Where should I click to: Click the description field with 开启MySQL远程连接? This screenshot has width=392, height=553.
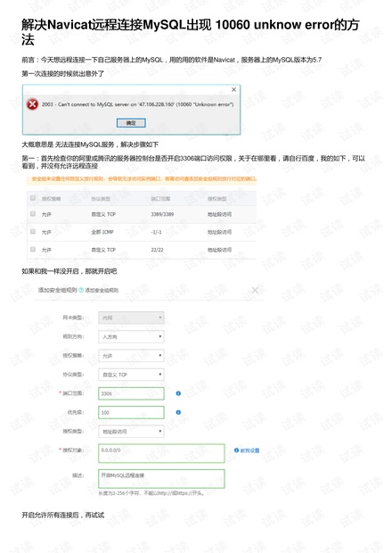tap(161, 479)
